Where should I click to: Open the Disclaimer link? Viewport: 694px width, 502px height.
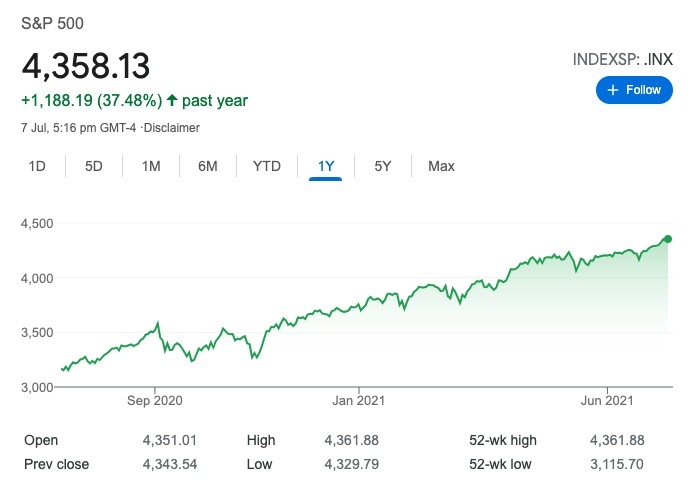[x=171, y=128]
